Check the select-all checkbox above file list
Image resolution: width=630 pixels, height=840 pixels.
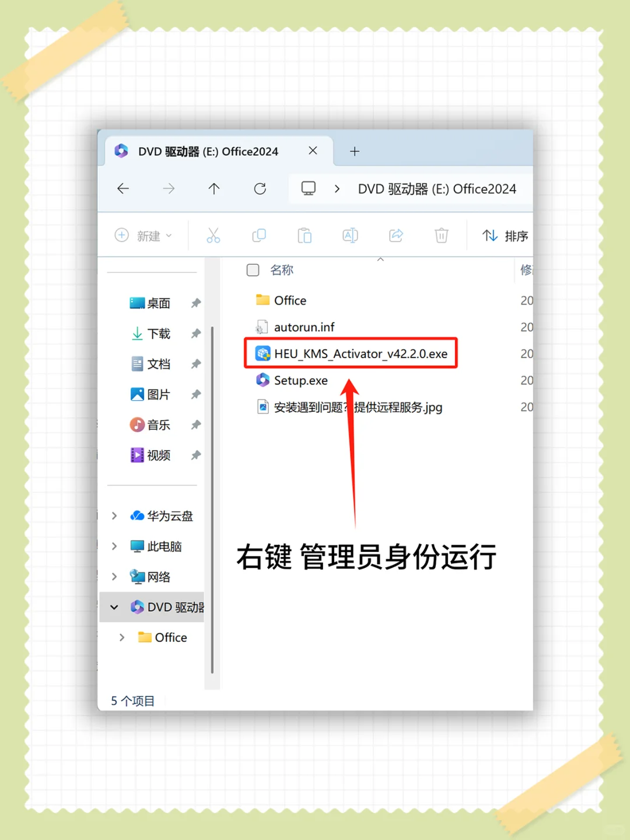click(x=253, y=269)
